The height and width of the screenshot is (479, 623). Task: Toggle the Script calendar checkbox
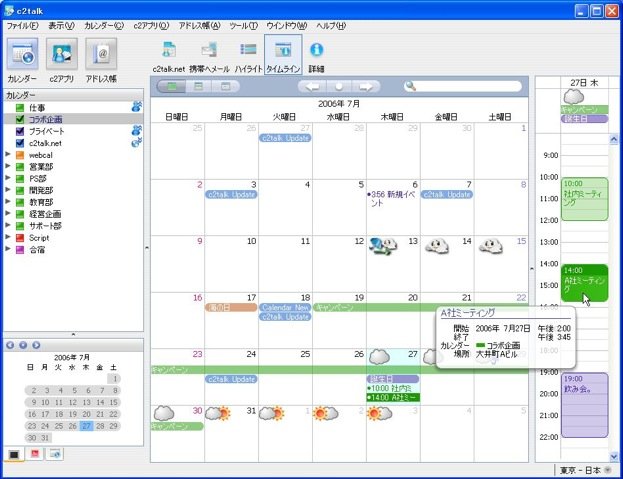[20, 238]
